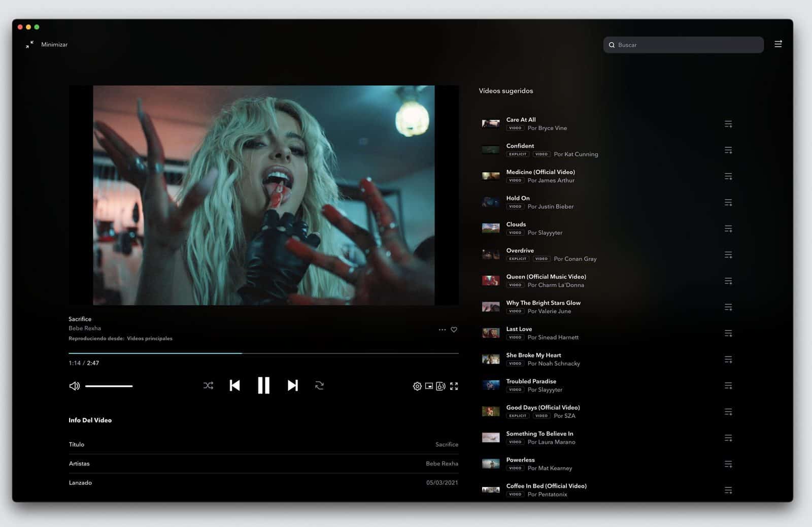Open artist Sinead Harnett
The image size is (812, 527).
coord(558,338)
